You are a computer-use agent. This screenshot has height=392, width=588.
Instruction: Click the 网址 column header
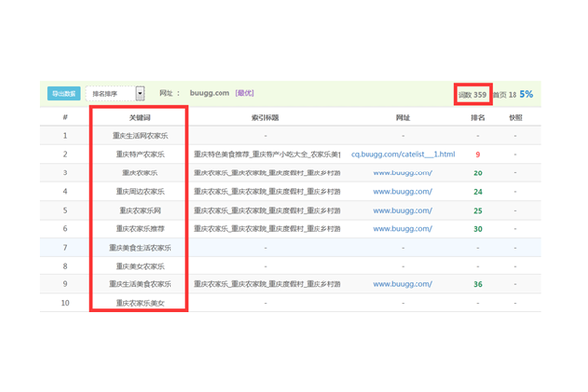pos(403,118)
